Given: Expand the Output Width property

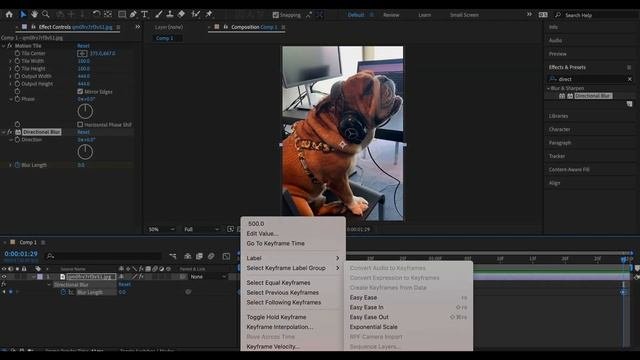Looking at the screenshot, I should 11,76.
